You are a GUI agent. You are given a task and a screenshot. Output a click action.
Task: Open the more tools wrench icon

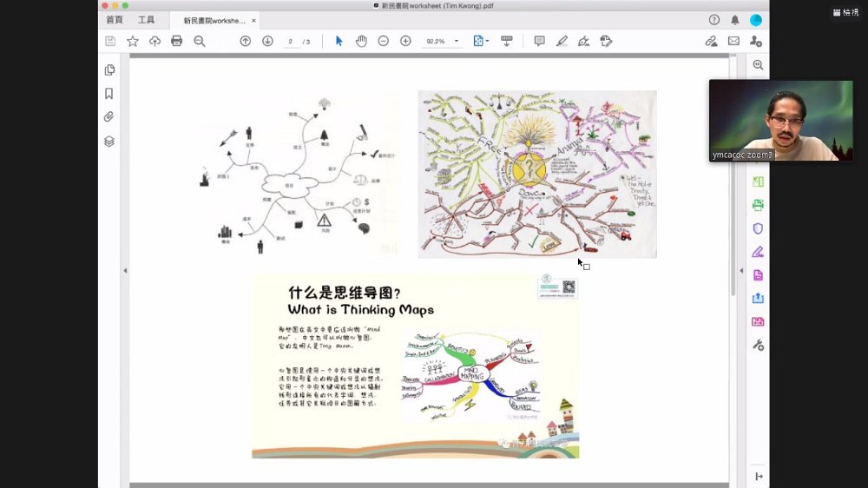758,345
